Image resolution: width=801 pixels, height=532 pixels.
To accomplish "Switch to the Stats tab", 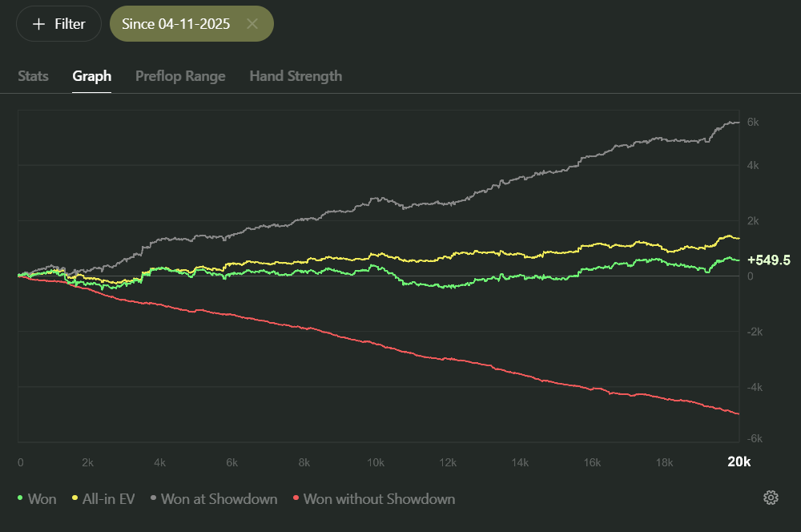I will pyautogui.click(x=33, y=76).
